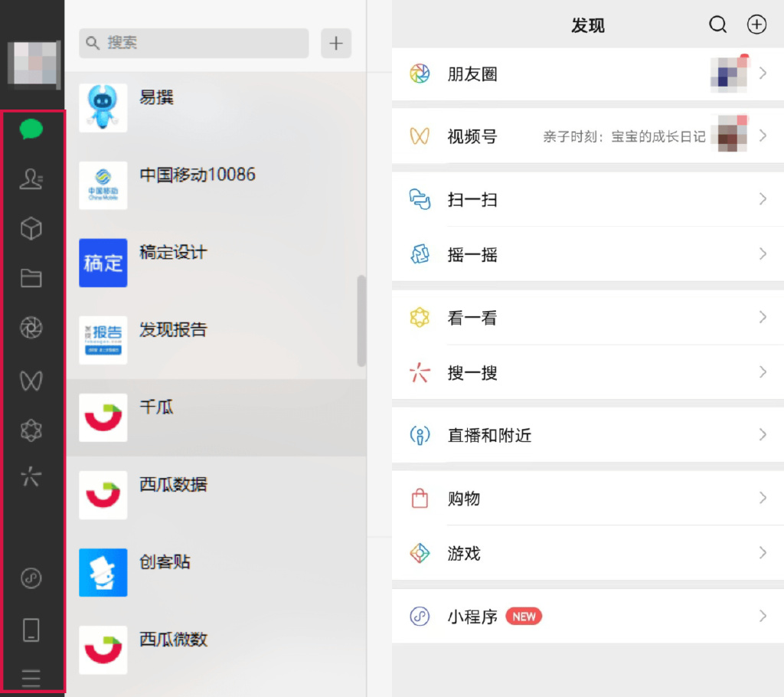
Task: Select the 搜一搜 sparkle icon in the sidebar
Action: click(31, 476)
